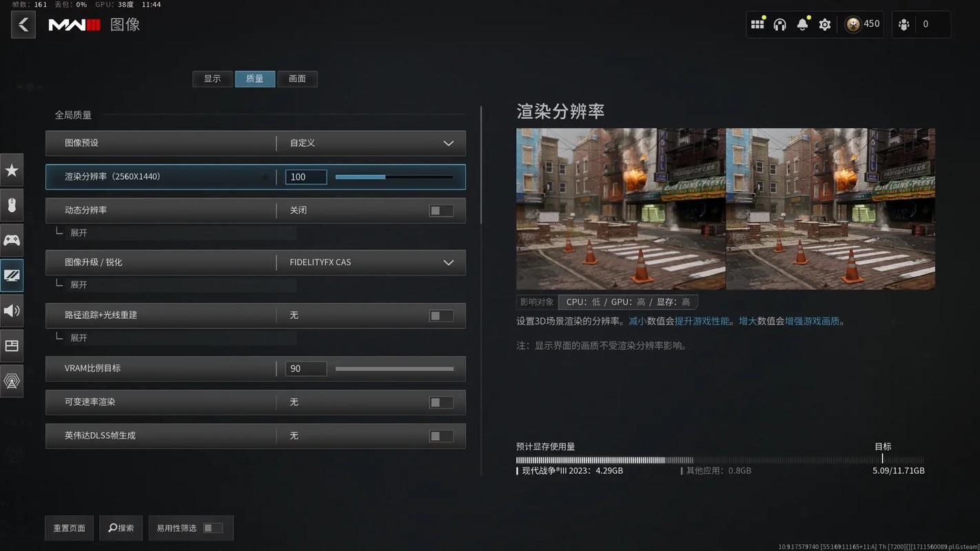
Task: Click the back arrow button
Action: [x=23, y=25]
